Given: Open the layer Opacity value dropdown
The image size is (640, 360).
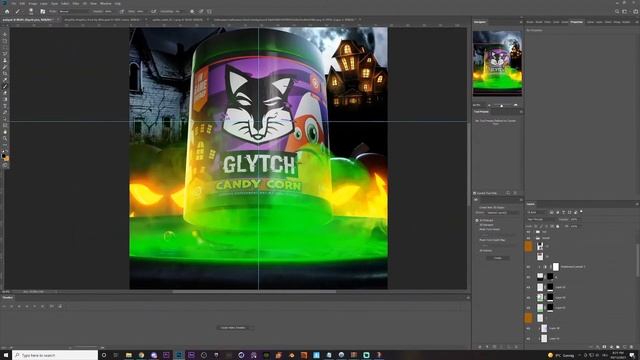Looking at the screenshot, I should tap(576, 219).
